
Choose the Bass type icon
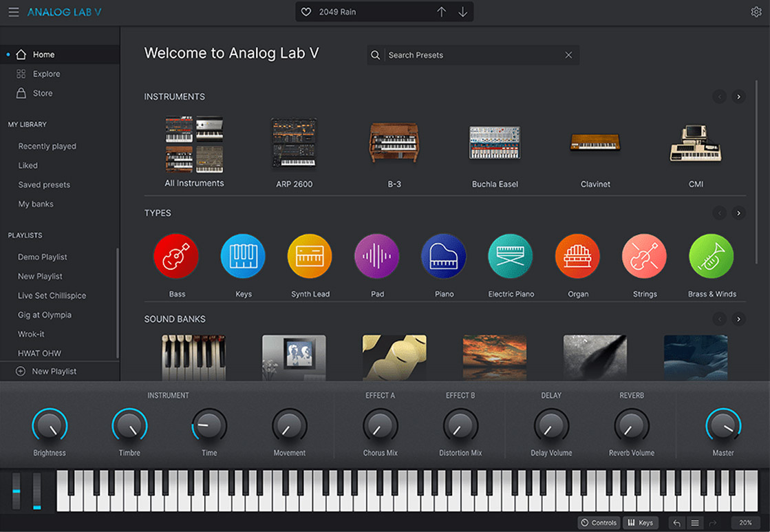[x=176, y=257]
